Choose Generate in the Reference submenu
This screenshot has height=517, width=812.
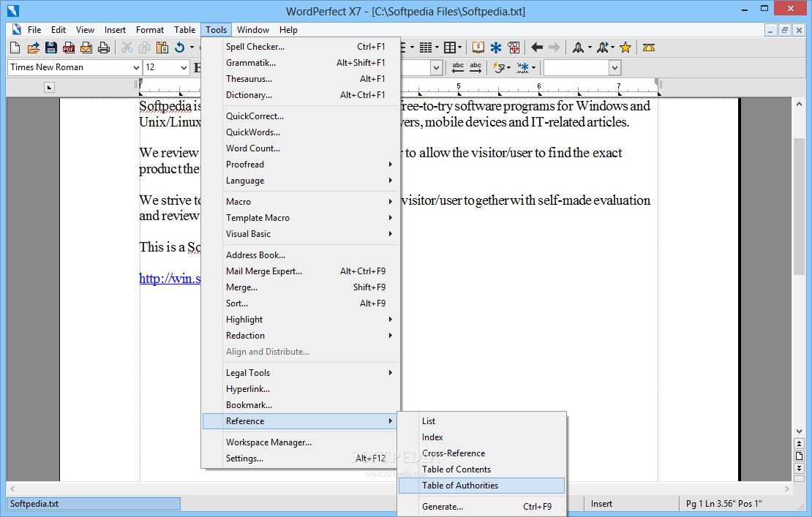pos(481,507)
